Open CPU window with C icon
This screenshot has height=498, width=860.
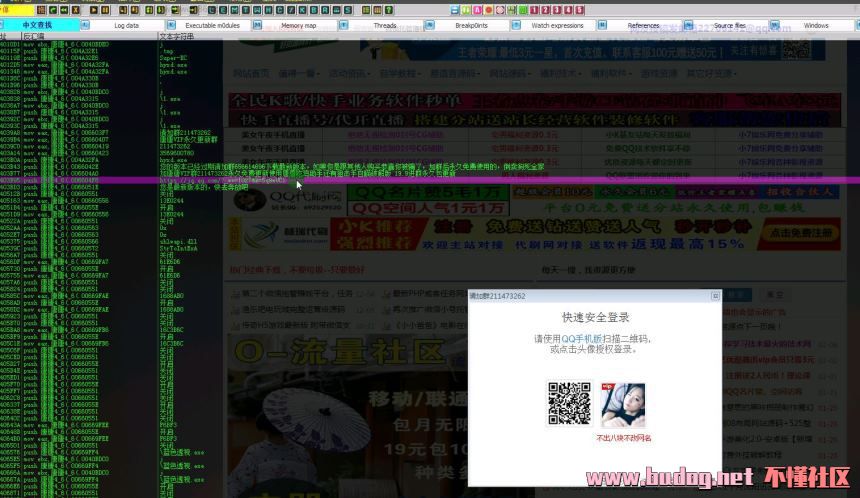[x=280, y=10]
